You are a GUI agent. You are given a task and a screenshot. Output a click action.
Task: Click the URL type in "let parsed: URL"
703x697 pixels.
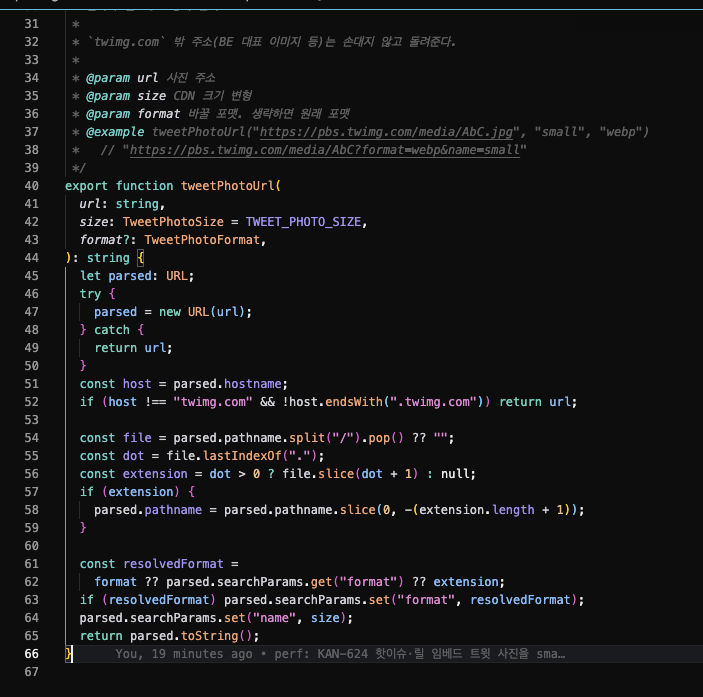[177, 276]
